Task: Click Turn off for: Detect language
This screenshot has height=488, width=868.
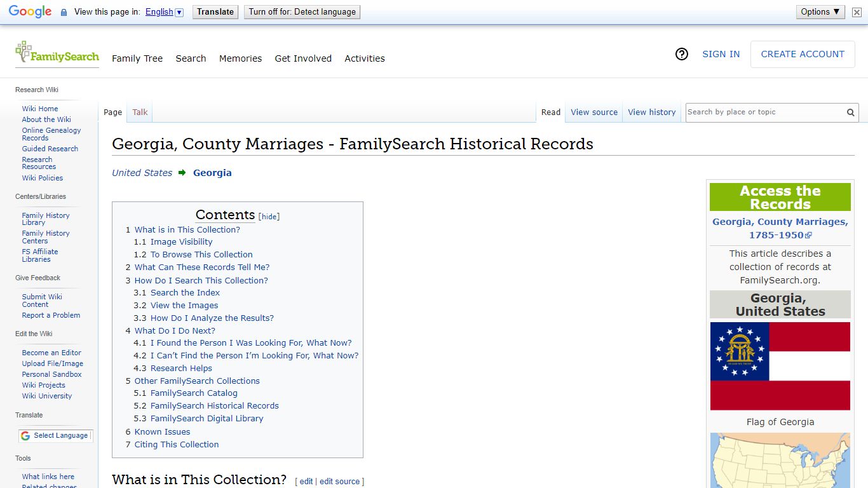Action: point(302,11)
